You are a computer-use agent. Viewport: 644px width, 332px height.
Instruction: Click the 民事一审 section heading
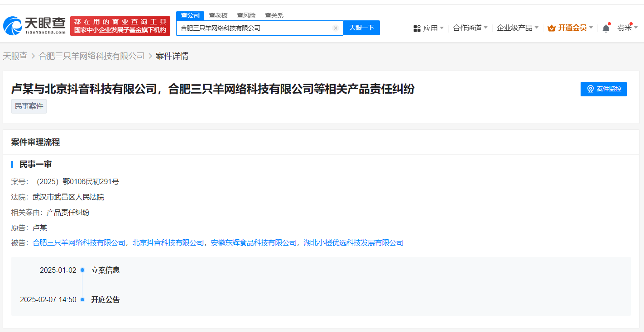[35, 164]
